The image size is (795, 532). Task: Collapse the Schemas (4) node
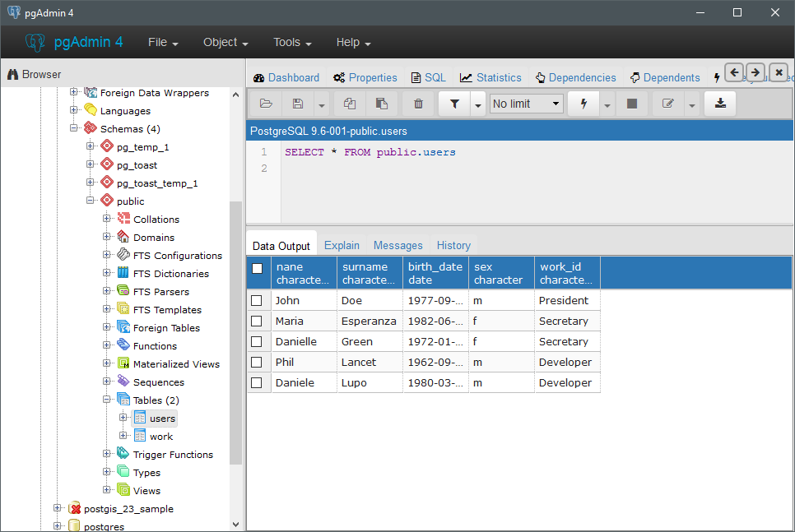pyautogui.click(x=74, y=128)
